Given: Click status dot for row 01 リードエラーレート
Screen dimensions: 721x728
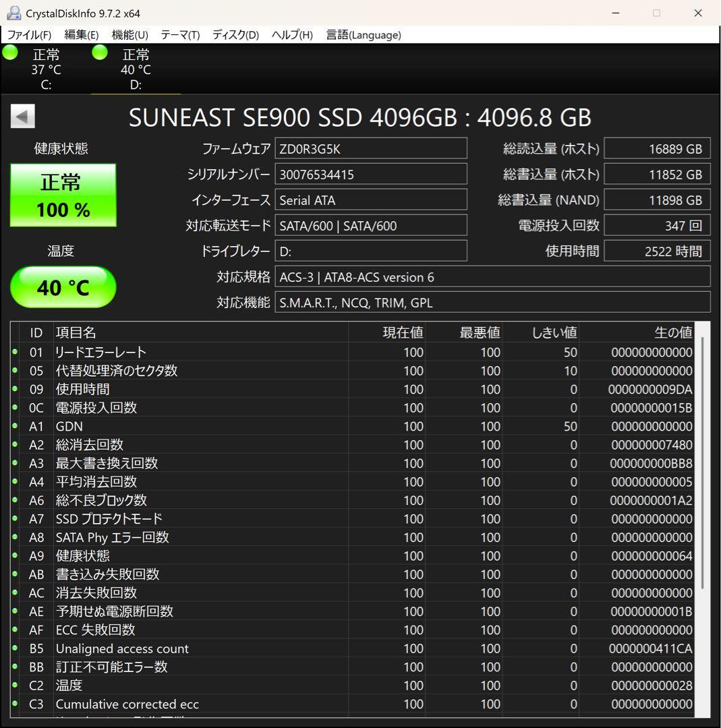Looking at the screenshot, I should (x=15, y=352).
